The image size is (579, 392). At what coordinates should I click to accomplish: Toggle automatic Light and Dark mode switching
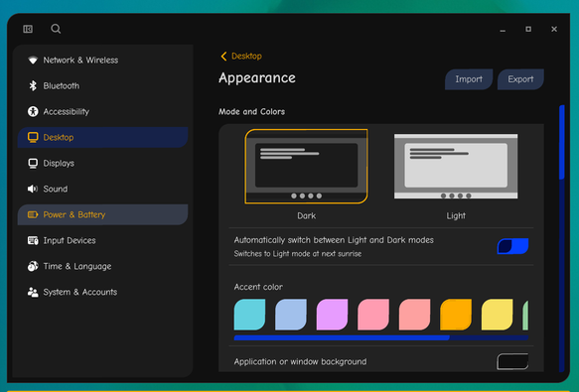(512, 246)
